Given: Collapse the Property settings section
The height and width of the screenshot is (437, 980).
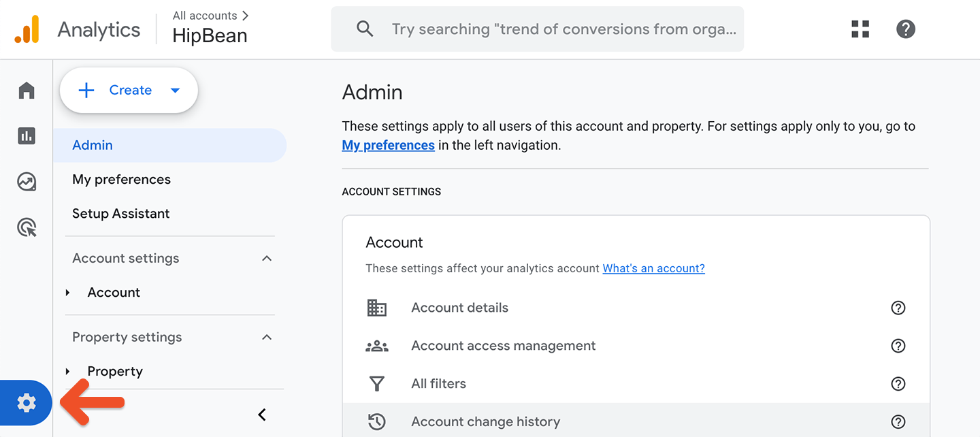Looking at the screenshot, I should coord(267,338).
